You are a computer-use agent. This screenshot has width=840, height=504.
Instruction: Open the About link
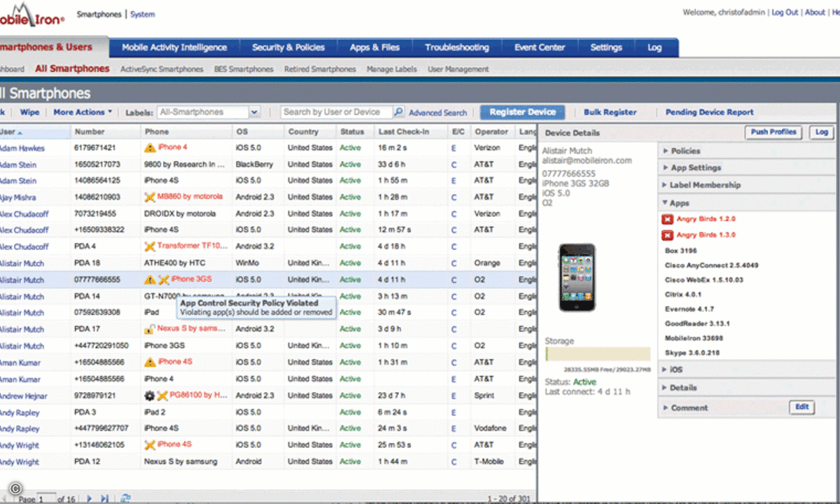[x=815, y=13]
